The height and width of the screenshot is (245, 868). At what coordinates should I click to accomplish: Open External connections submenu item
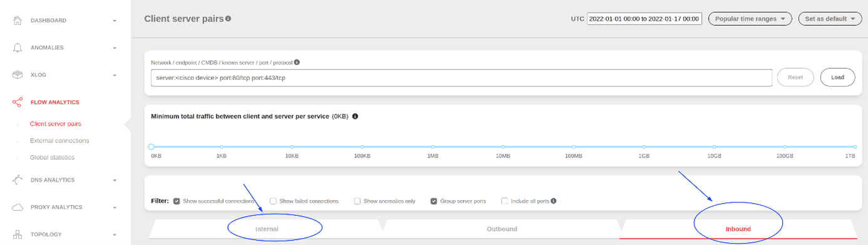click(x=59, y=141)
